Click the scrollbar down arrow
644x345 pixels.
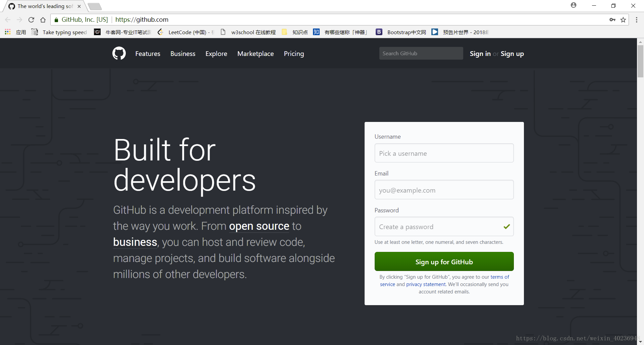[x=640, y=342]
